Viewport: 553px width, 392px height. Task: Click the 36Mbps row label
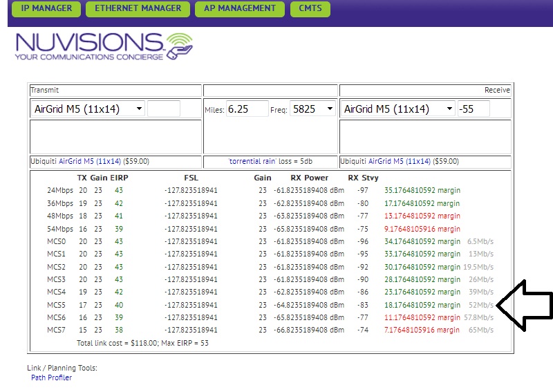(x=60, y=203)
